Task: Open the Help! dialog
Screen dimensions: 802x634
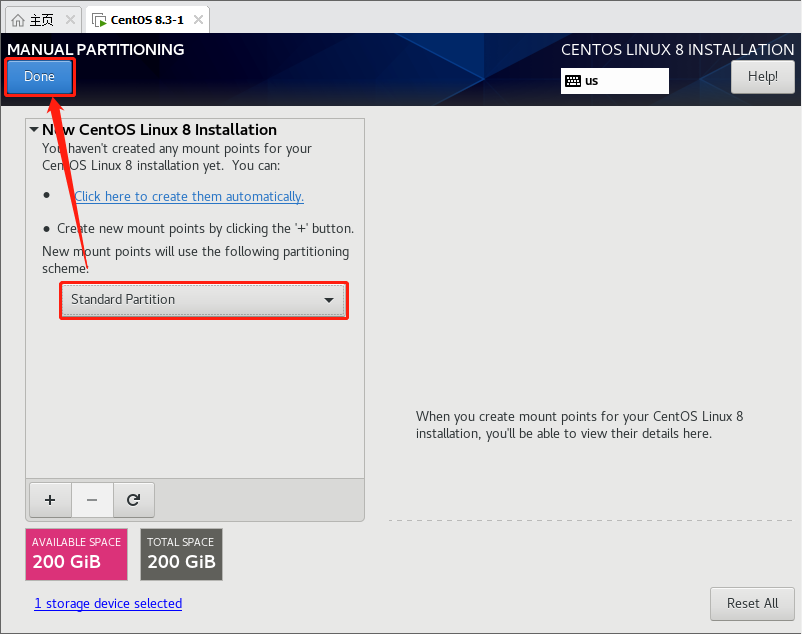Action: tap(762, 77)
